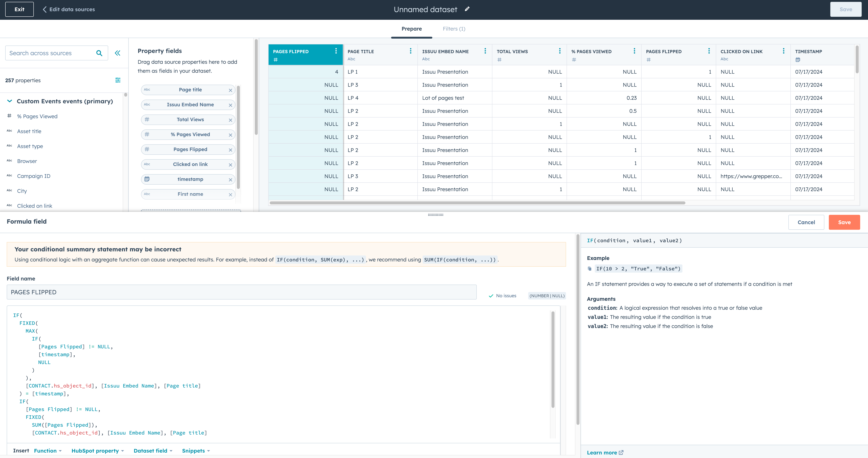The width and height of the screenshot is (868, 458).
Task: Click the top-right dataset Save button
Action: [x=846, y=10]
